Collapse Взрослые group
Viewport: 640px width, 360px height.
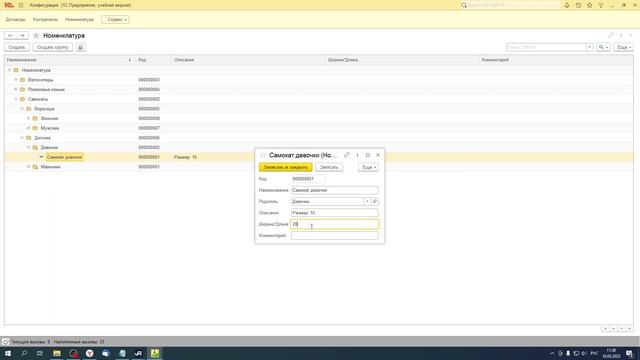(x=22, y=109)
